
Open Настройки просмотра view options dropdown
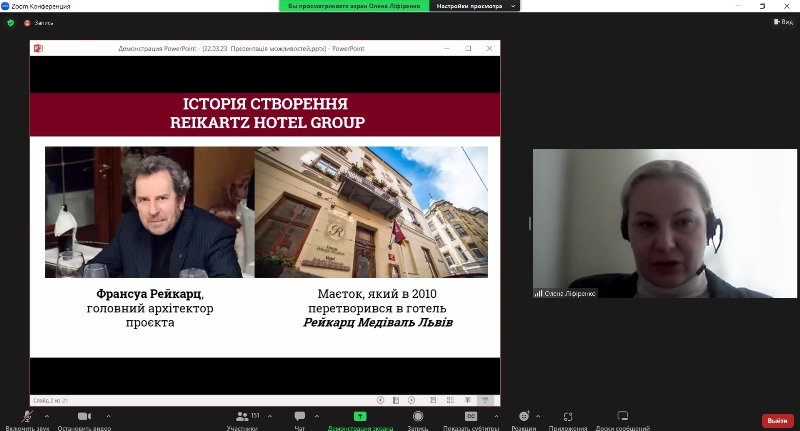[x=475, y=6]
